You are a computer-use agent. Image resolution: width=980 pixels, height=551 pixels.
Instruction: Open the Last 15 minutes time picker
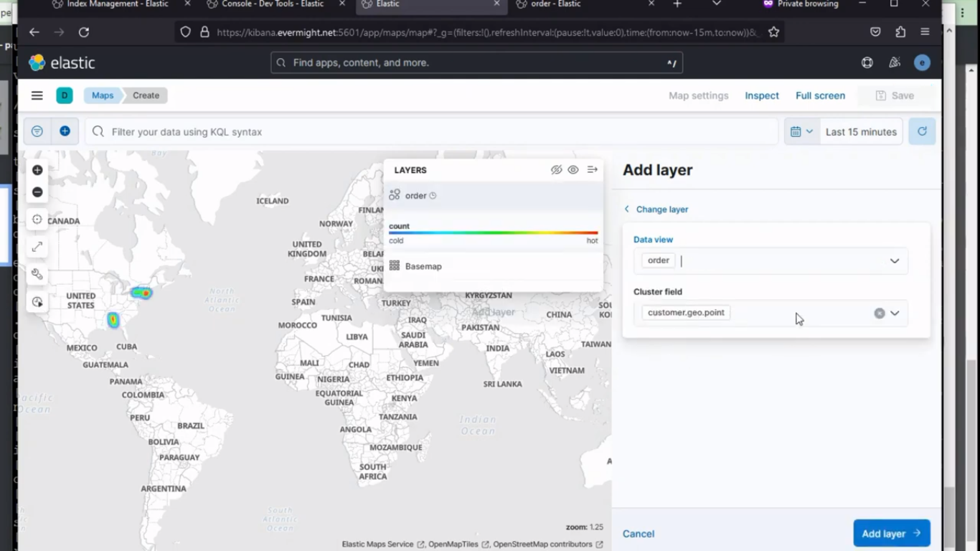[x=861, y=132]
